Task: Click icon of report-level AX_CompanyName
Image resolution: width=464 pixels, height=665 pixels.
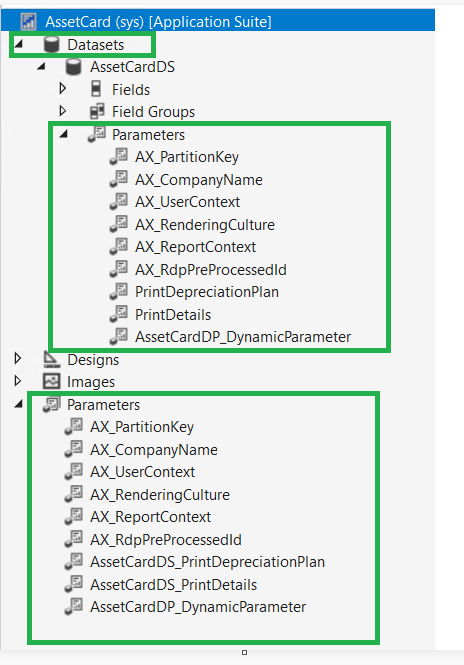Action: click(x=74, y=449)
